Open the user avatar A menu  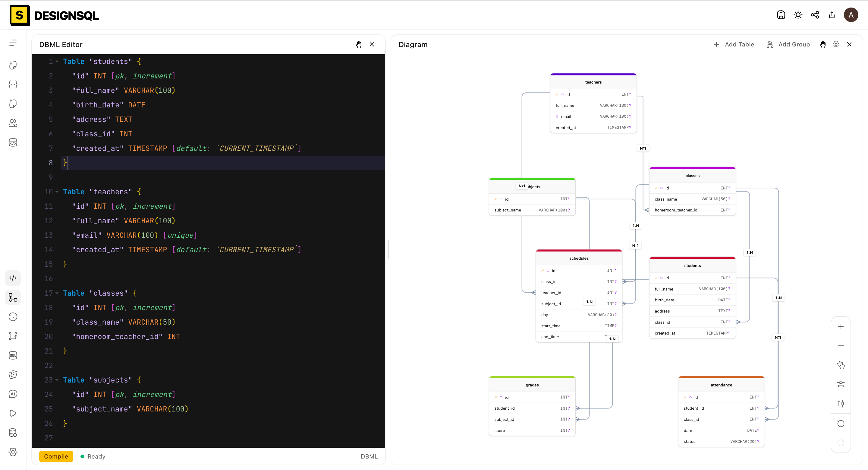pyautogui.click(x=851, y=15)
